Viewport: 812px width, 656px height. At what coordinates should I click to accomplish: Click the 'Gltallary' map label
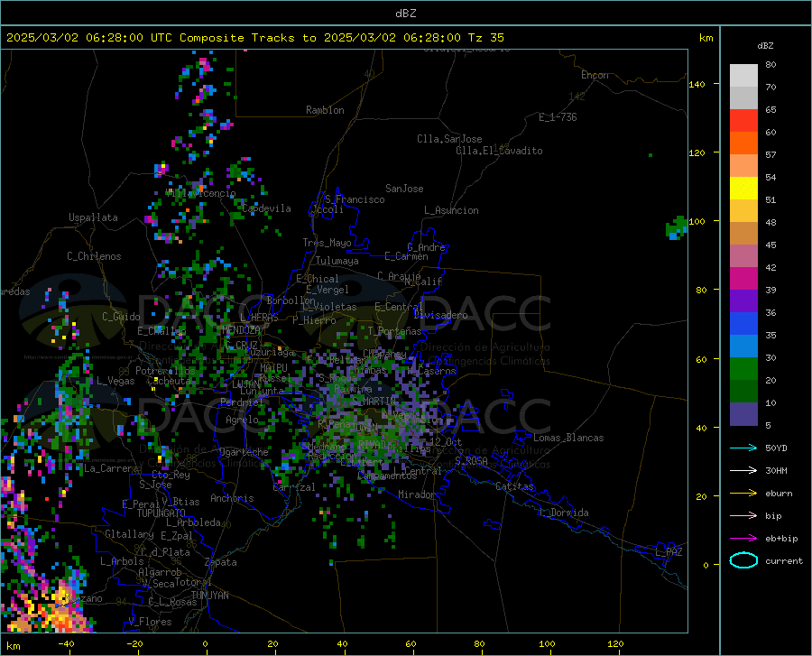pyautogui.click(x=129, y=534)
